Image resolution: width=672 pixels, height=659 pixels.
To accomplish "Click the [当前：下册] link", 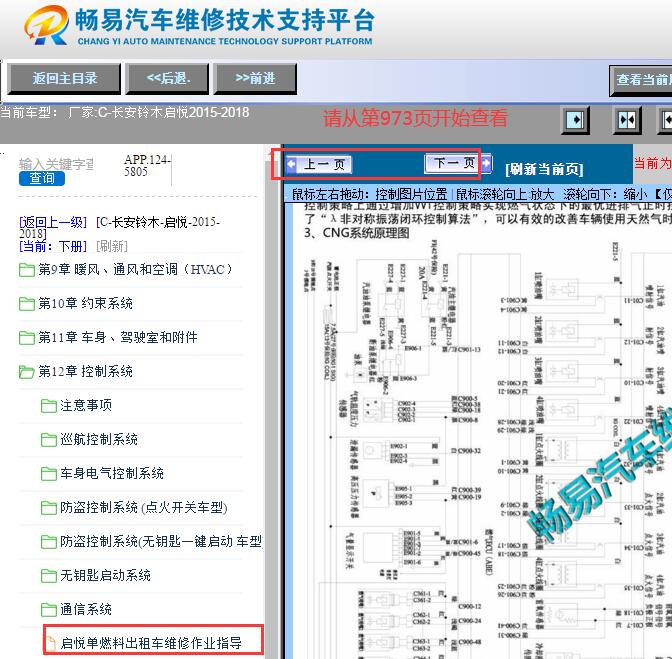I will (53, 246).
